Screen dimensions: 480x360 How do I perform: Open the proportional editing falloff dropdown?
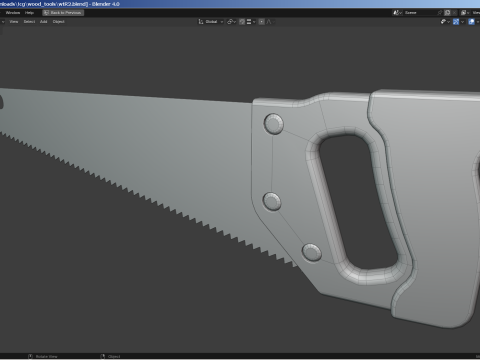(270, 22)
